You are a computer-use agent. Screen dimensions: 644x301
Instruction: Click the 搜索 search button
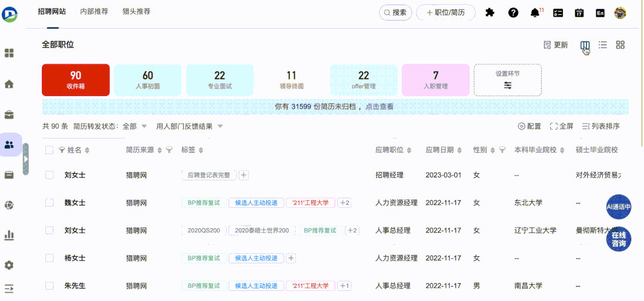point(396,13)
